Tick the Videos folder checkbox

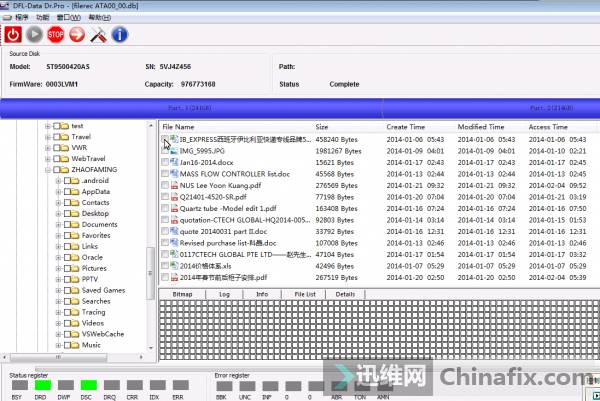coord(67,323)
